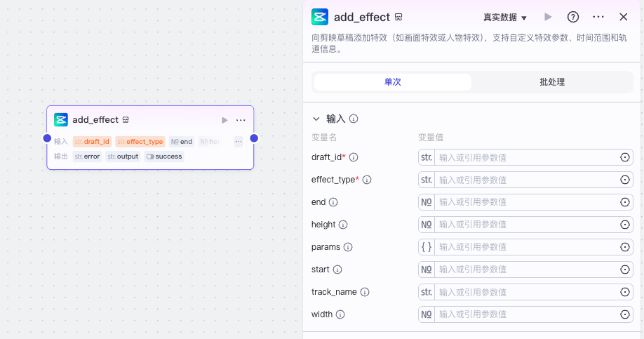Show info for end parameter
This screenshot has height=339, width=644.
pyautogui.click(x=333, y=202)
